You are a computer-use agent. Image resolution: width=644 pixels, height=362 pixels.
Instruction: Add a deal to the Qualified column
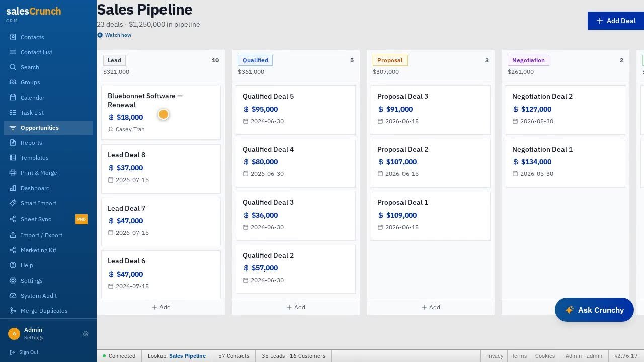296,307
